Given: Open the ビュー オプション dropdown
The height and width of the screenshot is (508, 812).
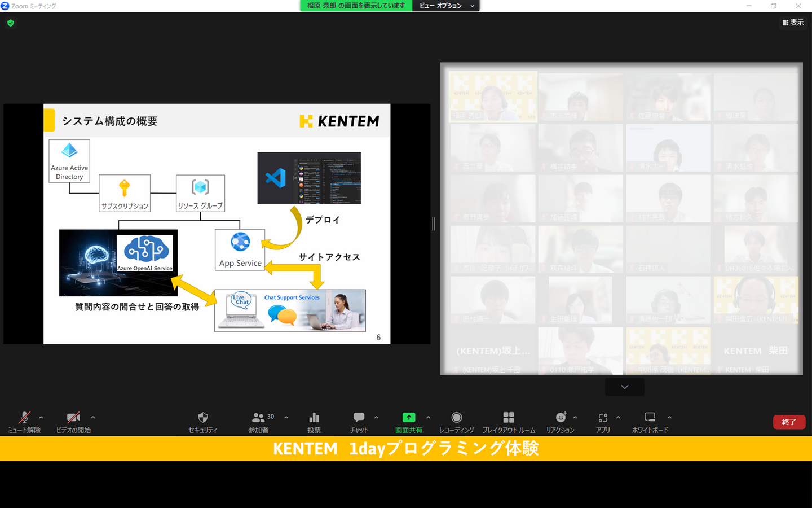Looking at the screenshot, I should pyautogui.click(x=446, y=6).
